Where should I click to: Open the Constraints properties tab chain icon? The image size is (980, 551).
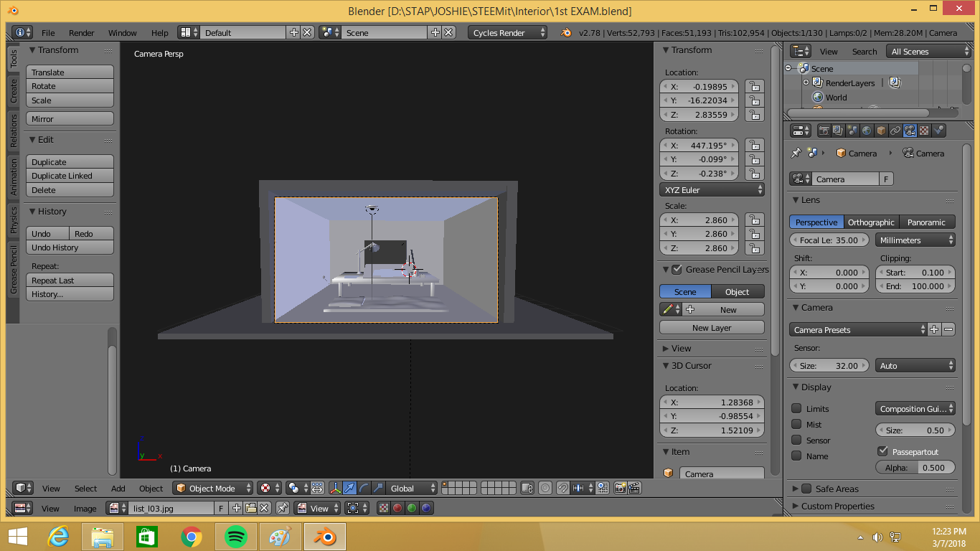click(895, 131)
